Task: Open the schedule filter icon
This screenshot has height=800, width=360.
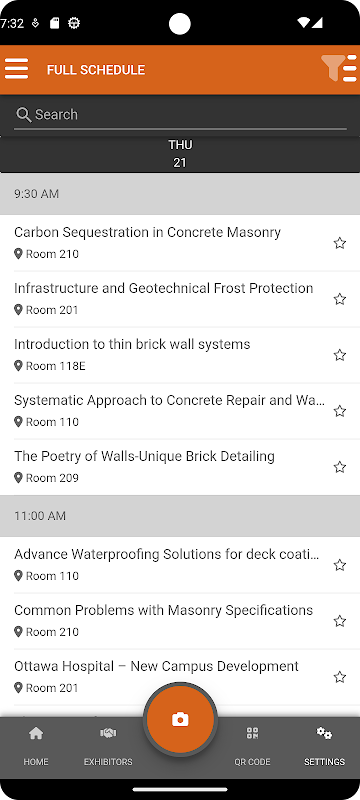Action: click(339, 69)
